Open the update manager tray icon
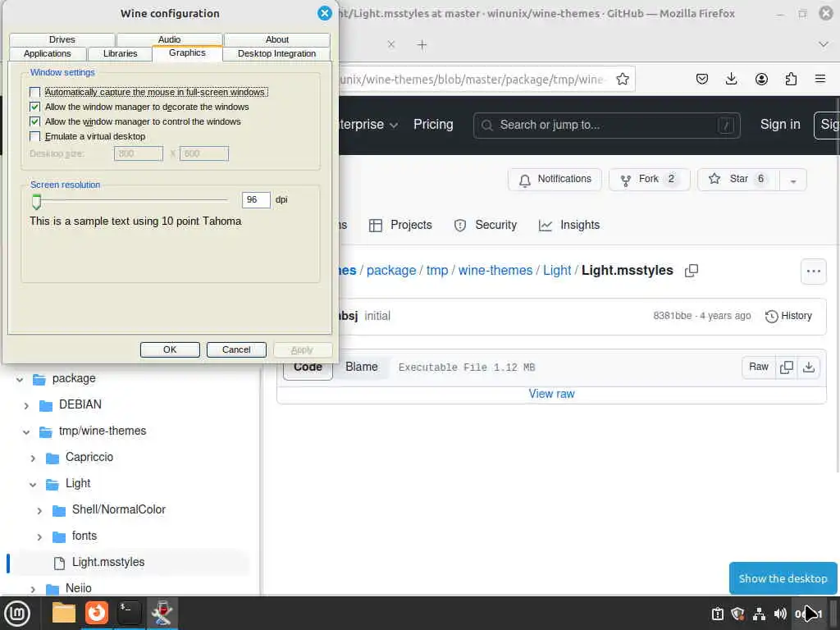Image resolution: width=840 pixels, height=630 pixels. pyautogui.click(x=717, y=614)
